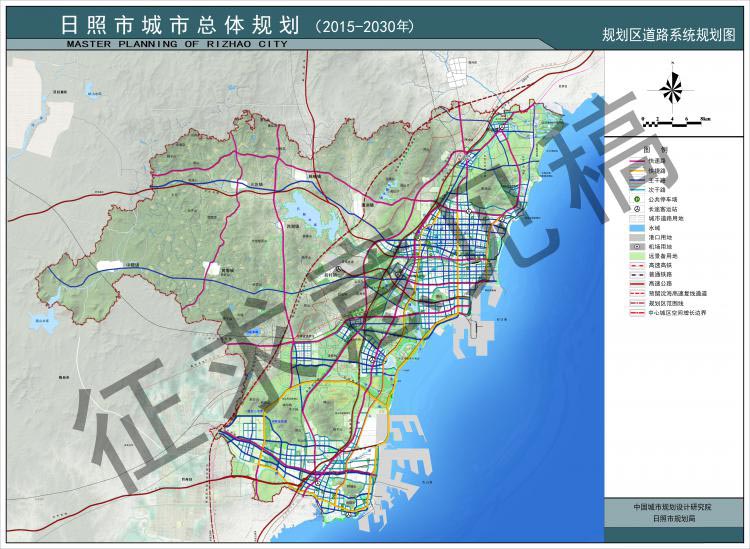The height and width of the screenshot is (549, 750).
Task: Click the 长途客运站 legend symbol
Action: click(636, 210)
